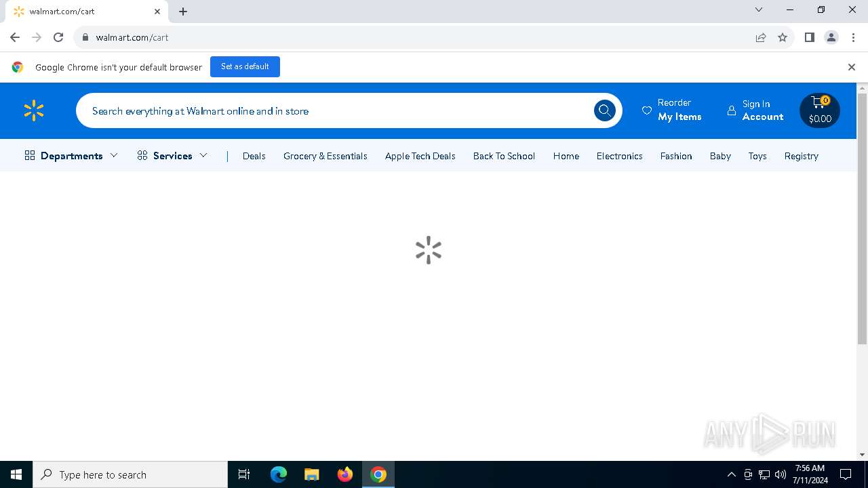The width and height of the screenshot is (868, 488).
Task: Open Windows notification center
Action: pyautogui.click(x=846, y=474)
